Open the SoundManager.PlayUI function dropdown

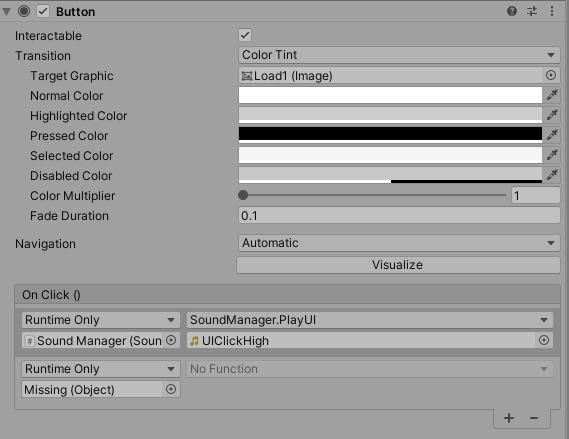(x=370, y=320)
